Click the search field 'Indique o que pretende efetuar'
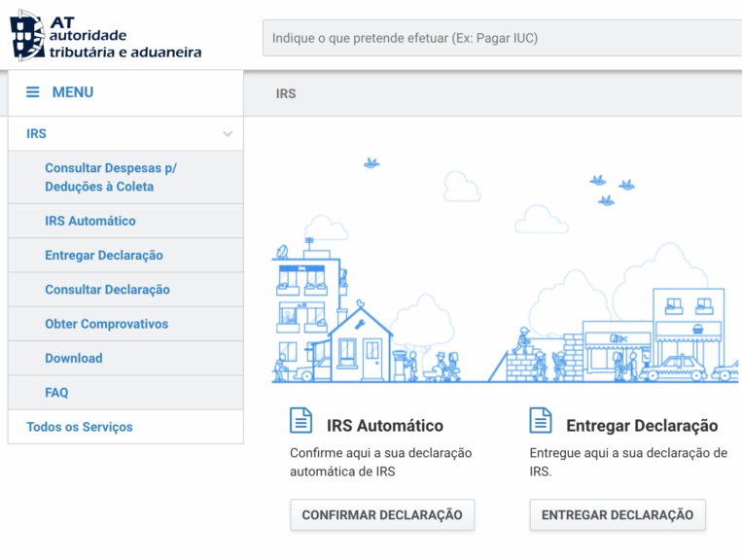Viewport: 742px width, 560px height. click(501, 38)
